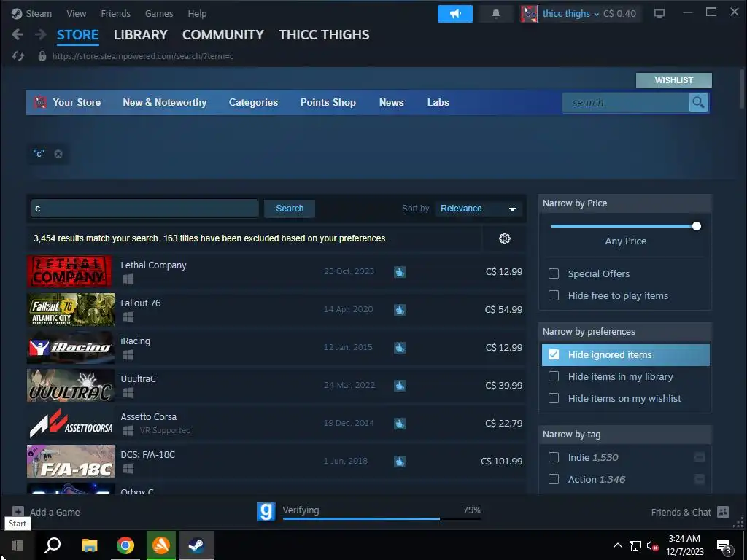Open Windows taskbar search
This screenshot has height=560, width=747.
[x=53, y=545]
